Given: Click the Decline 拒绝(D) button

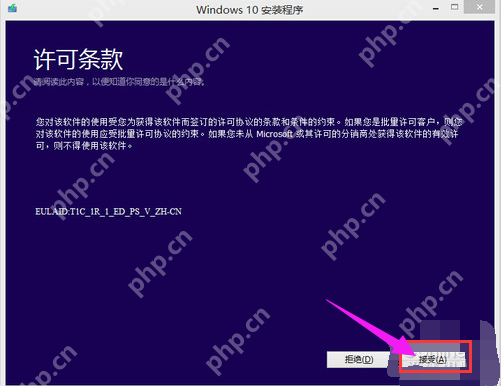Looking at the screenshot, I should (x=359, y=359).
